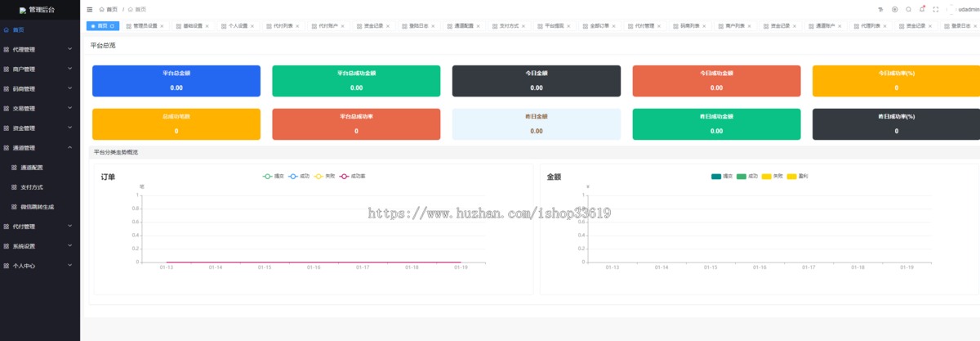Toggle the 提交 series in the 订单 chart legend
Image resolution: width=980 pixels, height=341 pixels.
pos(272,176)
